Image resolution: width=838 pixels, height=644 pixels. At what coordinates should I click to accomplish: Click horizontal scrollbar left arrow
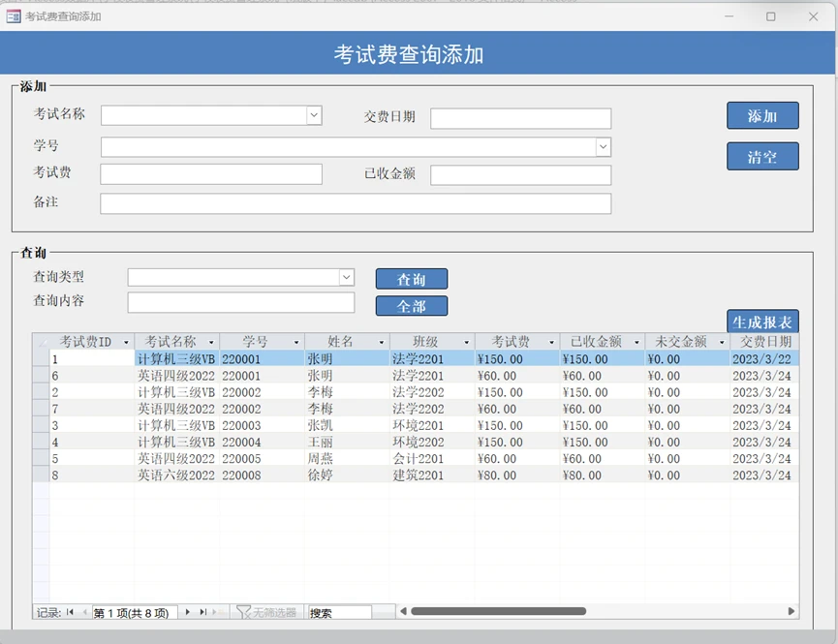[x=404, y=611]
